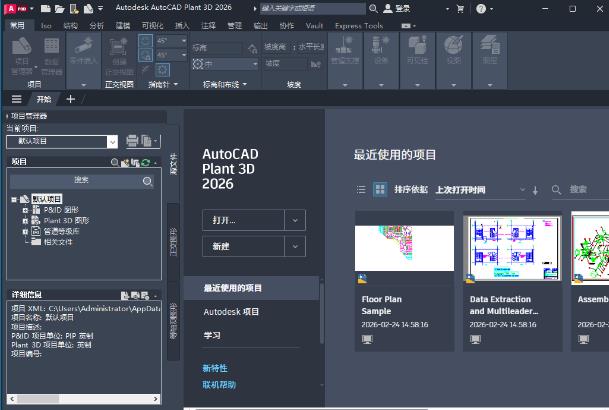Expand the P&ID 图形 tree node

[x=25, y=210]
